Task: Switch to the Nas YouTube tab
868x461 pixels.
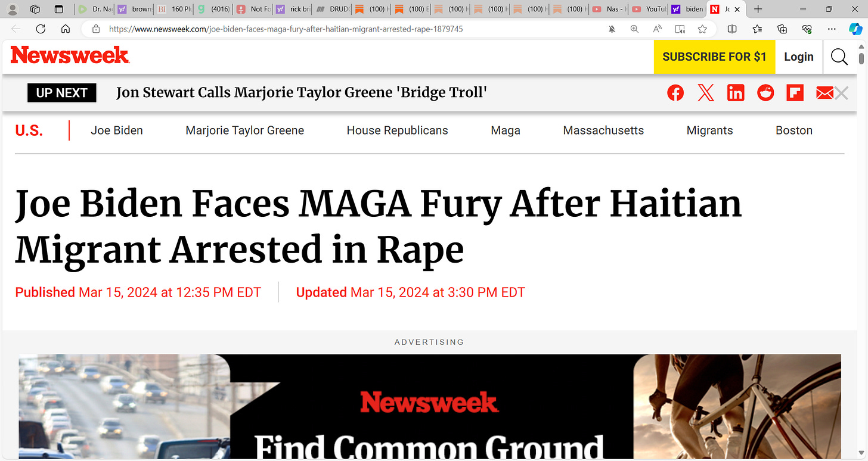Action: point(609,9)
